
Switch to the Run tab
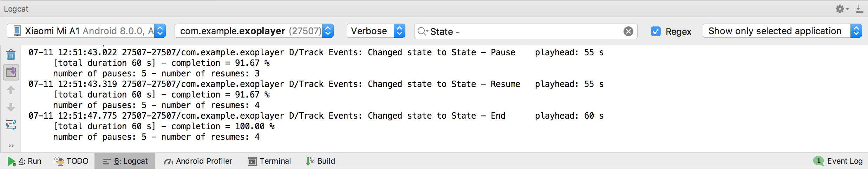click(x=25, y=161)
